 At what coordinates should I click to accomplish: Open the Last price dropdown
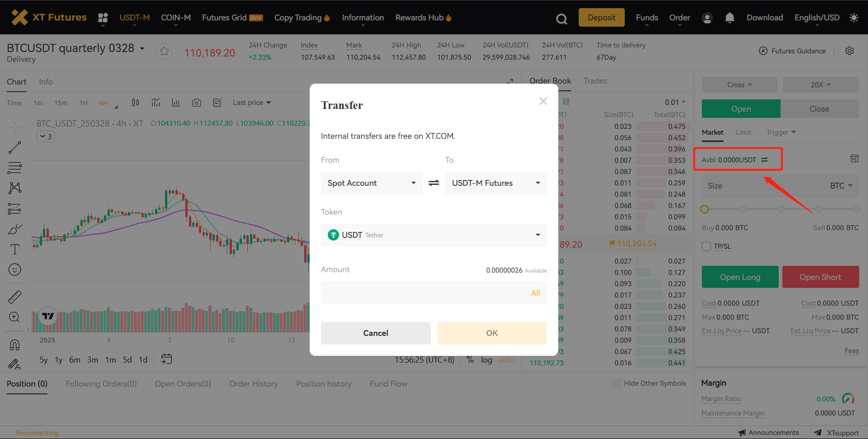(252, 103)
